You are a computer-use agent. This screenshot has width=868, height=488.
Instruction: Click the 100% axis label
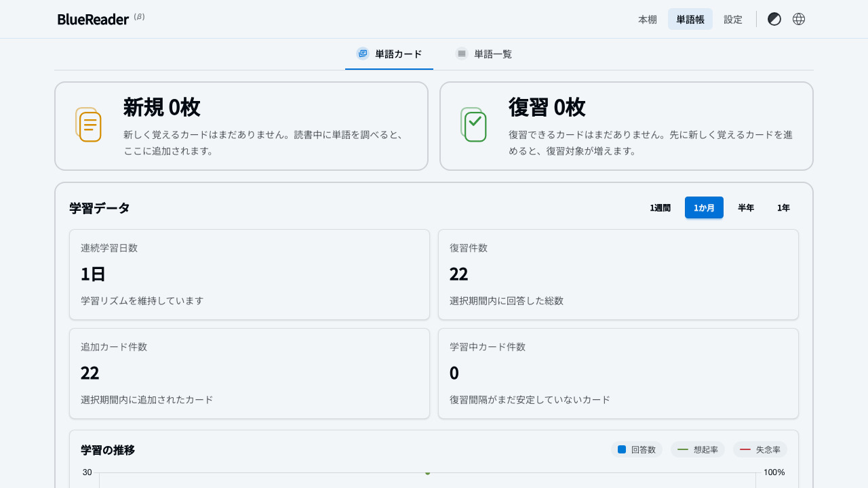774,472
